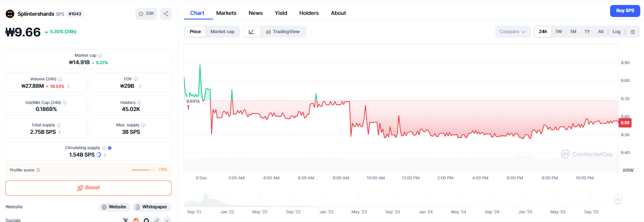This screenshot has height=222, width=644.
Task: Switch to the Markets tab
Action: (226, 13)
